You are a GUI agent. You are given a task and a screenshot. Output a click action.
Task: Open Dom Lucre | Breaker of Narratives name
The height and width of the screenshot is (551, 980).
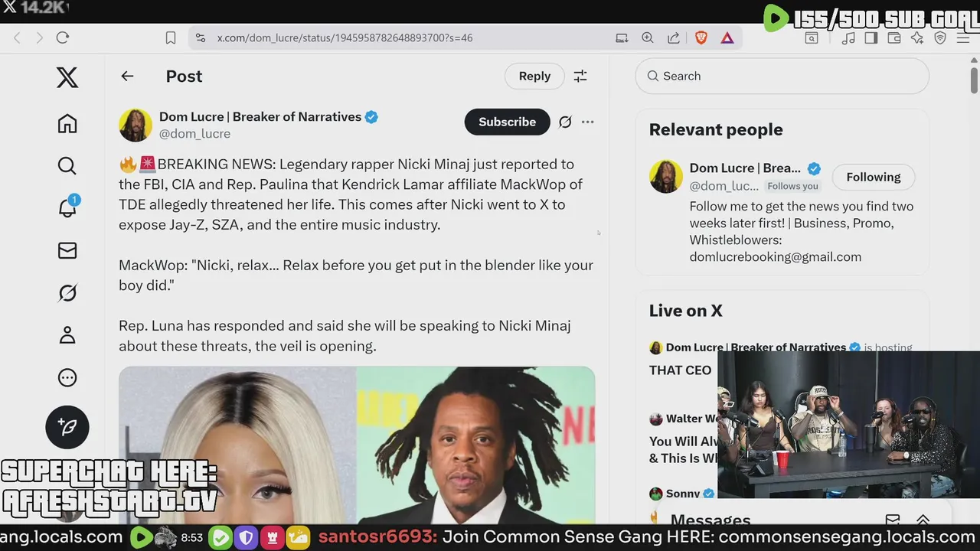point(260,116)
